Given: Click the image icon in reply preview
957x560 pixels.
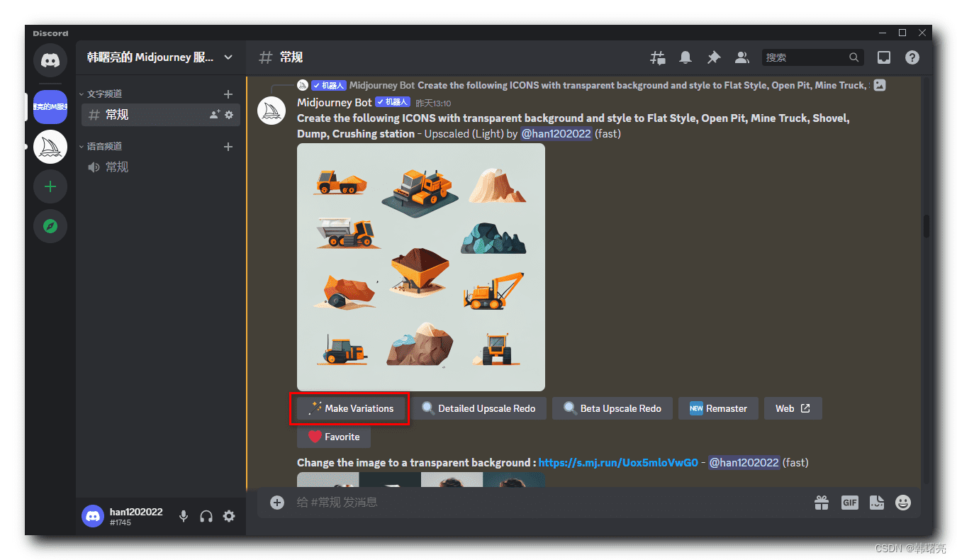Looking at the screenshot, I should tap(880, 85).
